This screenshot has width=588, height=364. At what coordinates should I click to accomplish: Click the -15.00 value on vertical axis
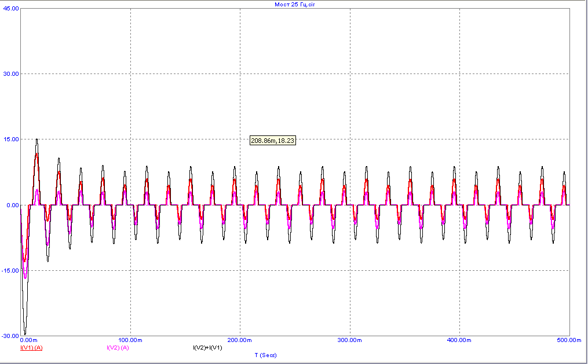click(x=10, y=271)
